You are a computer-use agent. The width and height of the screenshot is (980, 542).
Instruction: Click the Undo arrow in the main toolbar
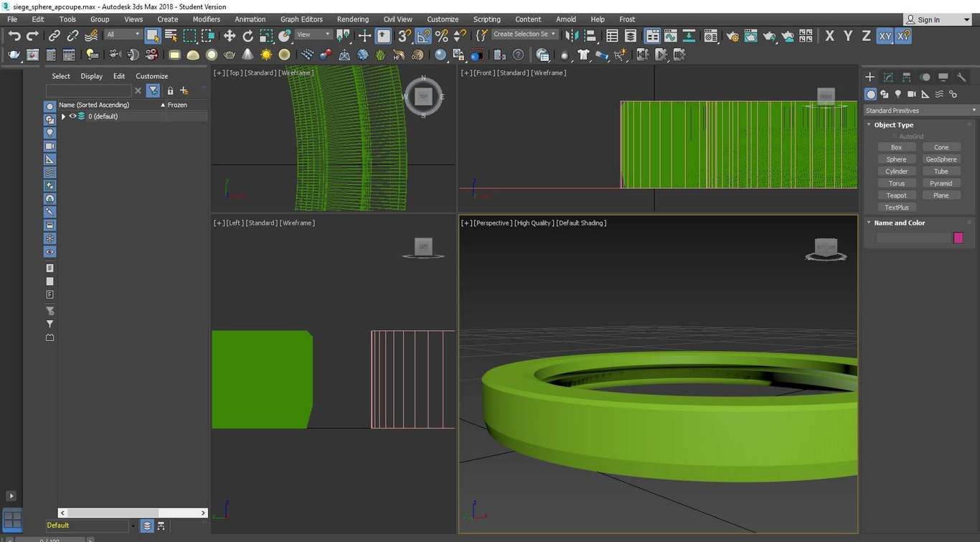click(x=14, y=35)
